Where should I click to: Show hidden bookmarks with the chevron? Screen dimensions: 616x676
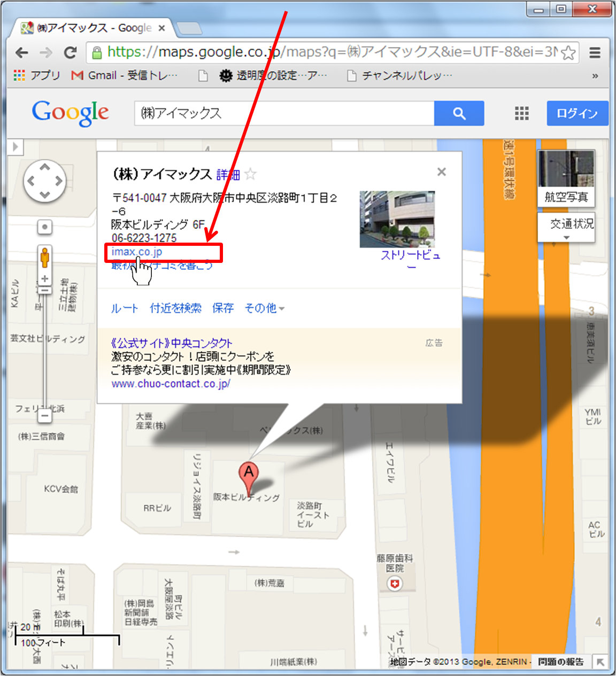tap(595, 76)
